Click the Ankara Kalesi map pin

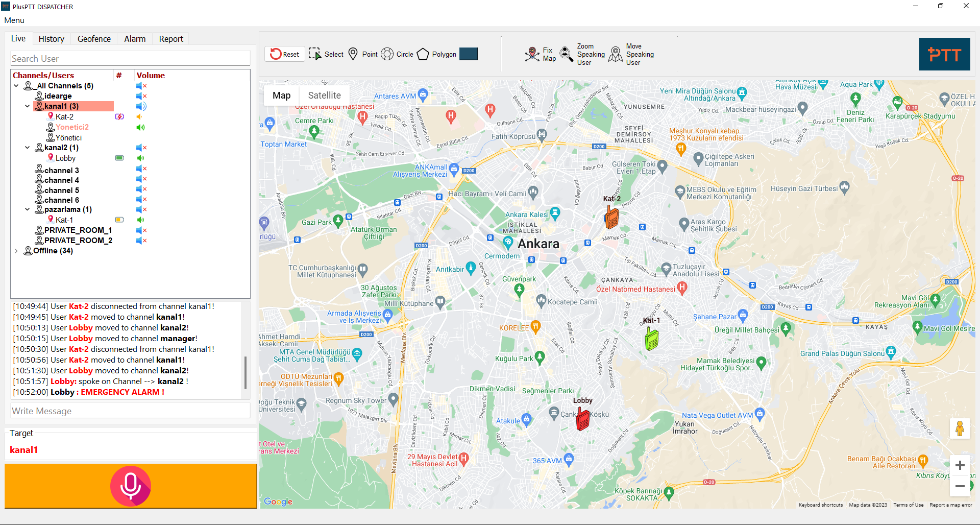tap(555, 213)
